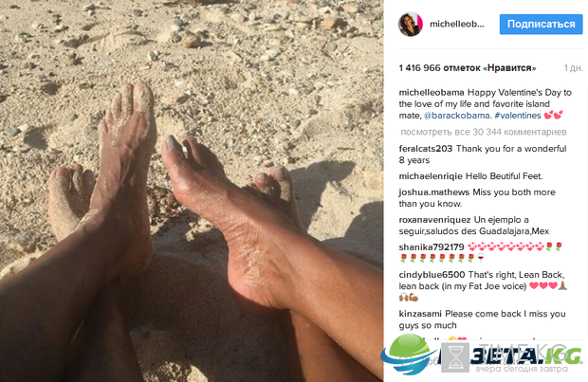This screenshot has height=382, width=588.
Task: Click the green globe logo icon
Action: click(409, 354)
